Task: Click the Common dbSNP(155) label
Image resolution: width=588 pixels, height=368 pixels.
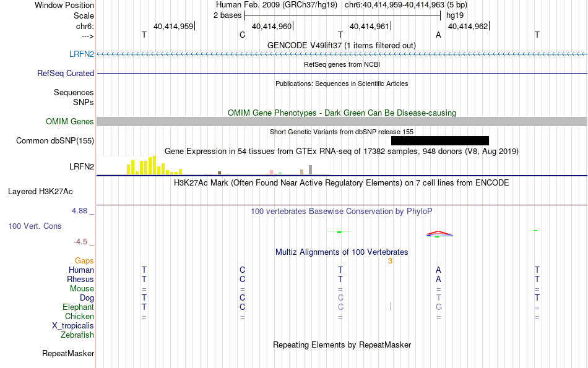Action: pyautogui.click(x=54, y=140)
